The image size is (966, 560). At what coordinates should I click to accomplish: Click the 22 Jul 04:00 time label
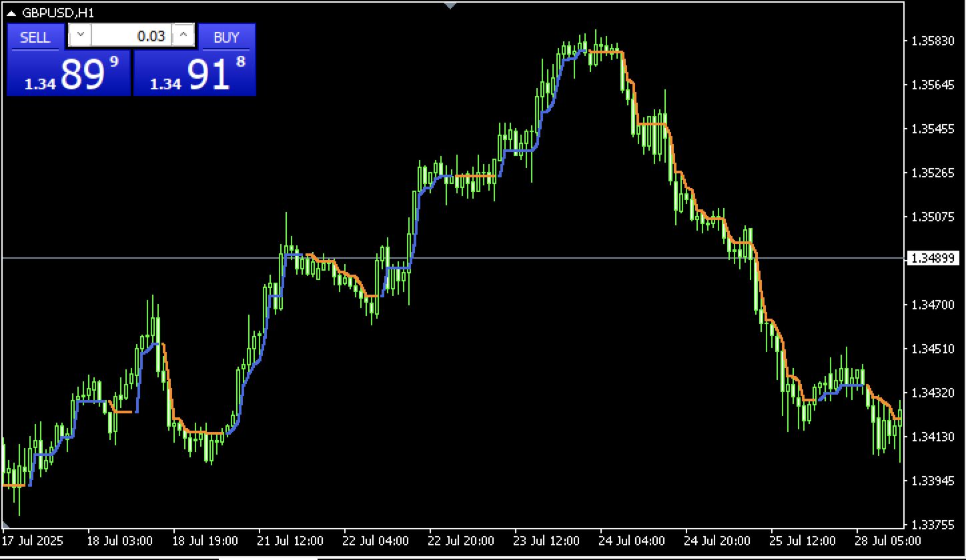coord(376,540)
